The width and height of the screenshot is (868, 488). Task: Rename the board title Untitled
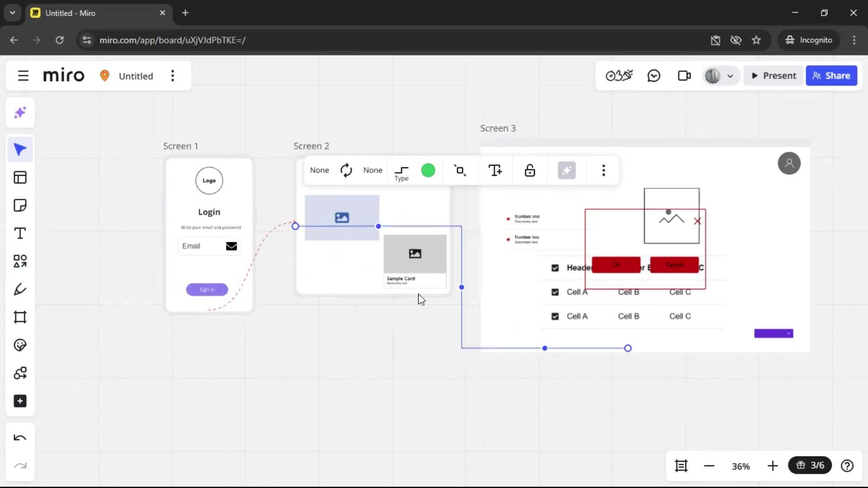coord(136,76)
